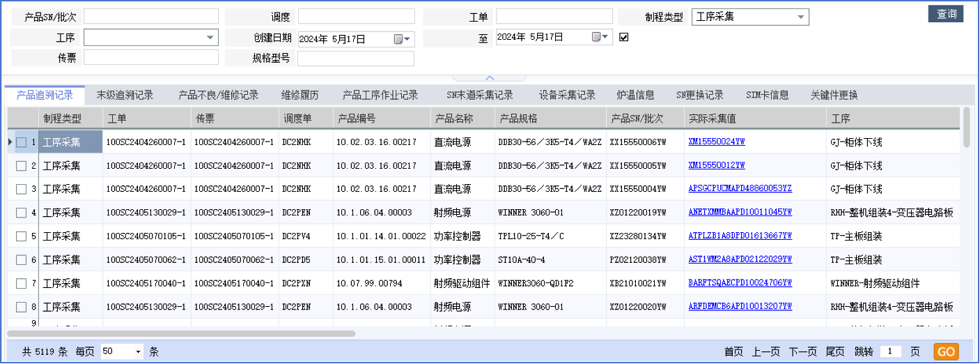Expand the 制程类型 dropdown
980x364 pixels.
(800, 17)
